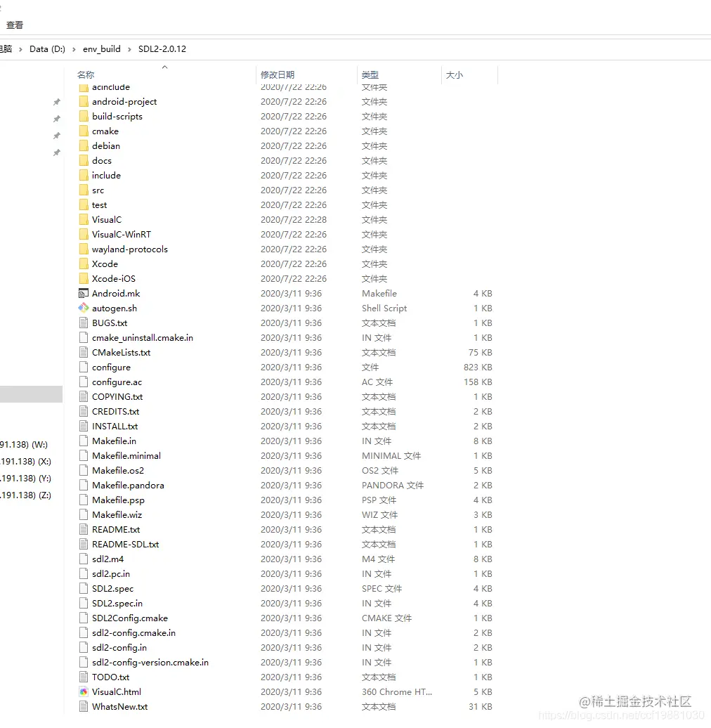
Task: Click the wayland-protocols folder icon
Action: pyautogui.click(x=84, y=249)
